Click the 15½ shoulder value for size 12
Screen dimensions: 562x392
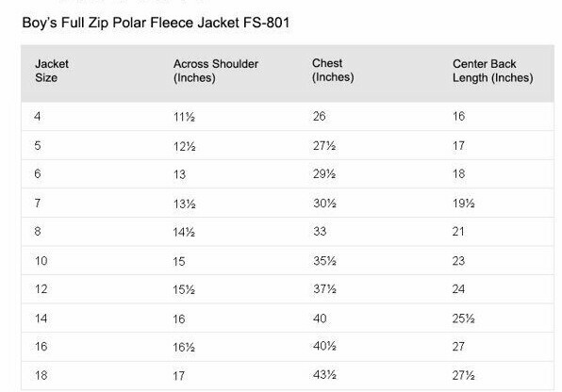coord(184,289)
